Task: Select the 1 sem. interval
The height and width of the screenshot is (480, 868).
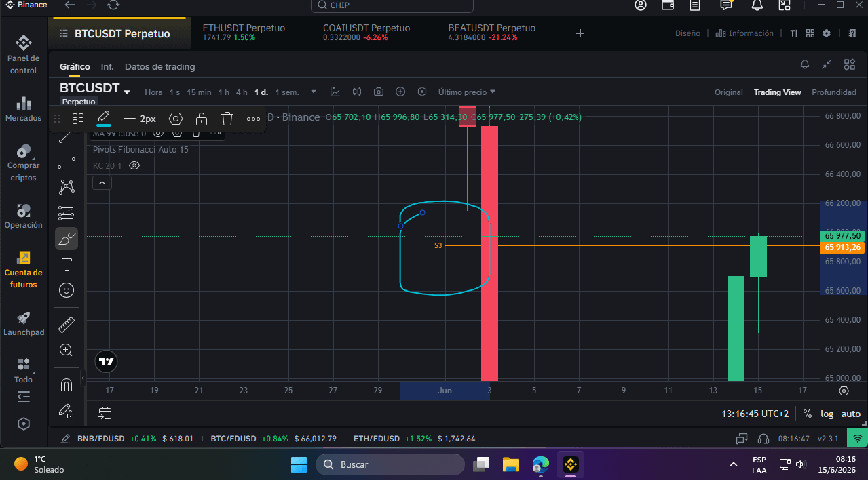Action: (286, 92)
